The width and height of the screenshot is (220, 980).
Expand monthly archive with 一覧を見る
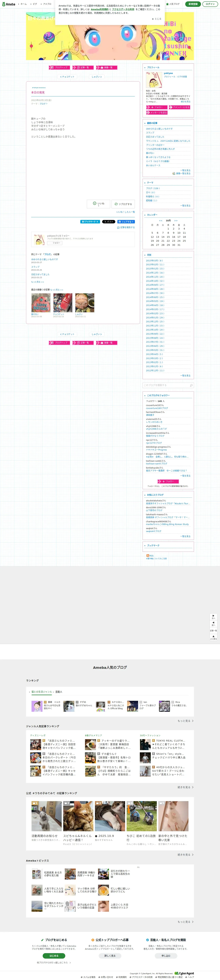pos(185,376)
